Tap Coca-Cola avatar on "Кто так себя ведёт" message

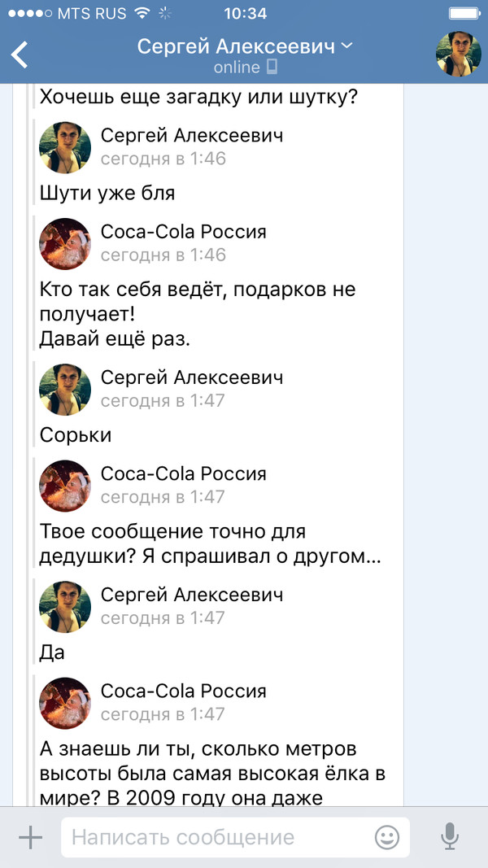pyautogui.click(x=65, y=243)
